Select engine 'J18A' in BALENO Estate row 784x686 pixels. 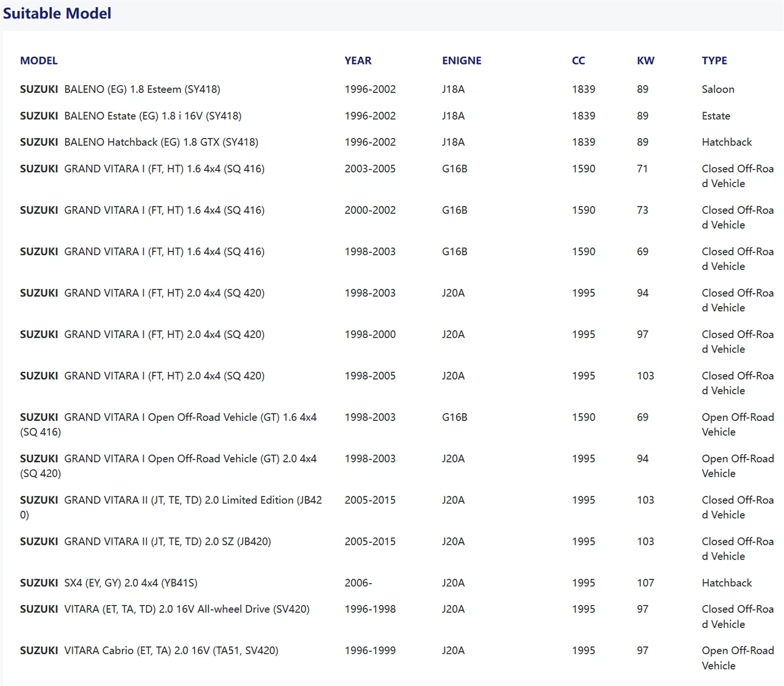(x=453, y=116)
